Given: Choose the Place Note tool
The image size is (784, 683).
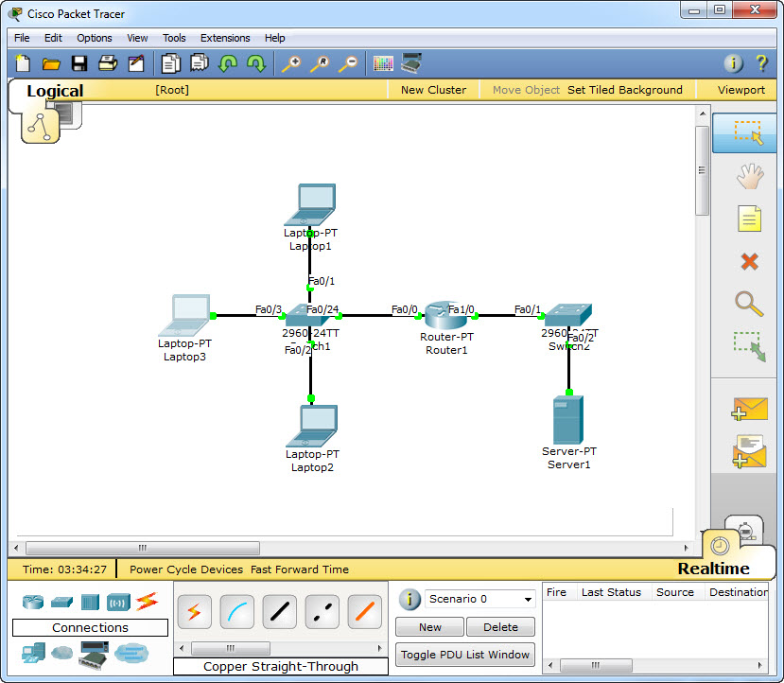Looking at the screenshot, I should point(750,219).
